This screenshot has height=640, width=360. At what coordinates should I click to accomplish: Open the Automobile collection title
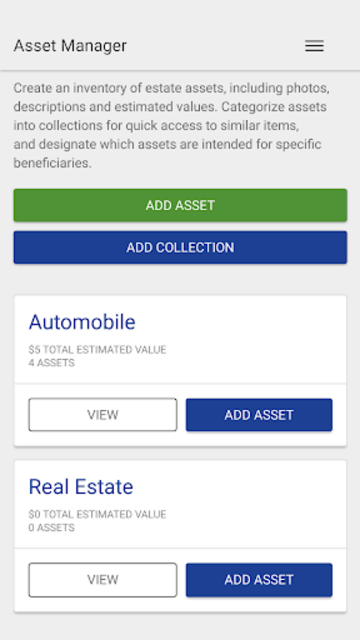(x=82, y=322)
